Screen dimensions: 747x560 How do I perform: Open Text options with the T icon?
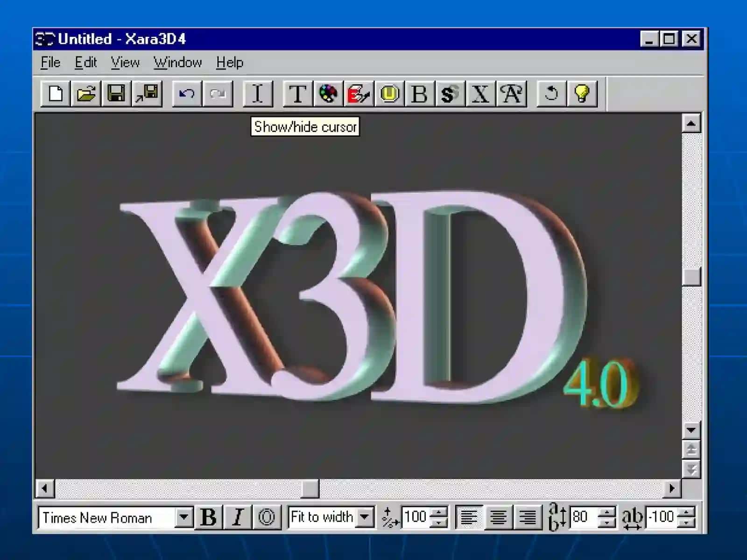[297, 94]
